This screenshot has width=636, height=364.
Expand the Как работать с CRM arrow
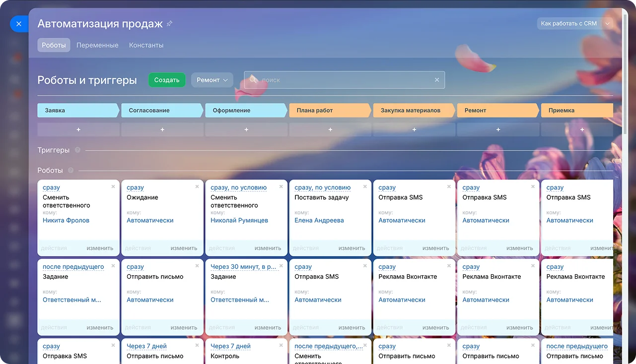tap(608, 24)
